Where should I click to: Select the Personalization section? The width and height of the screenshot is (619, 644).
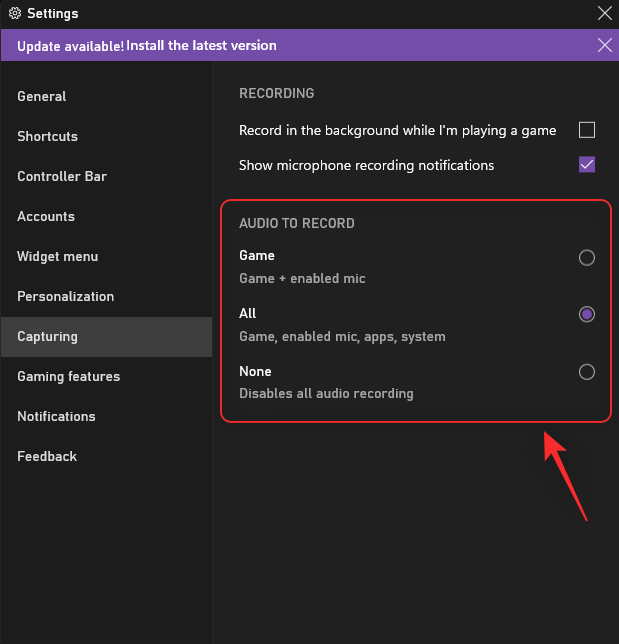click(66, 297)
